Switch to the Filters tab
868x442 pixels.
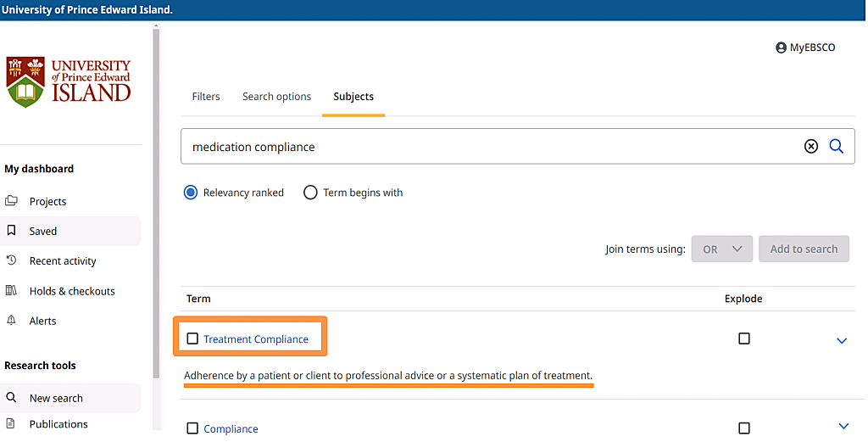pyautogui.click(x=206, y=97)
